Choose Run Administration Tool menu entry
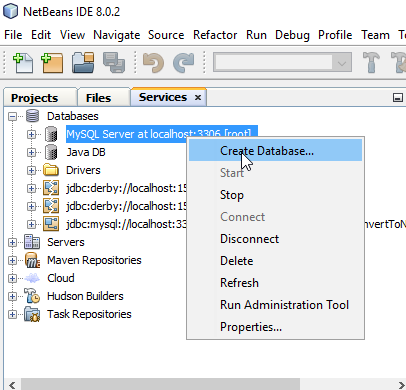This screenshot has height=390, width=406. [x=275, y=305]
